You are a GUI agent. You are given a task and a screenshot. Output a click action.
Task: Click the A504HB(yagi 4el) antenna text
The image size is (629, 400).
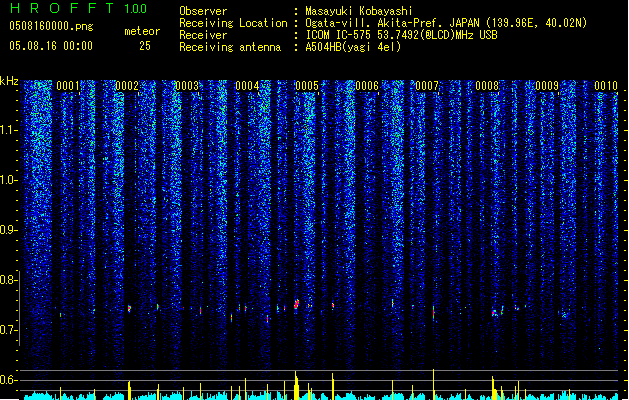(353, 47)
